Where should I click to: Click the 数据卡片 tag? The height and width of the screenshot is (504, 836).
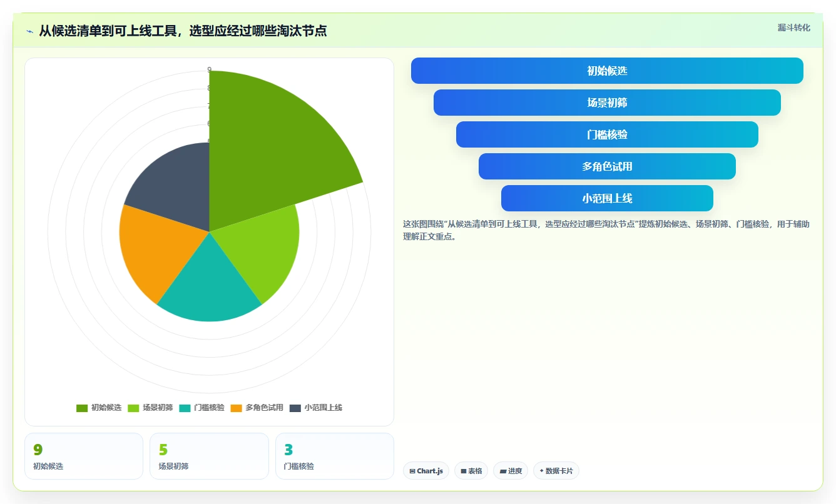556,471
